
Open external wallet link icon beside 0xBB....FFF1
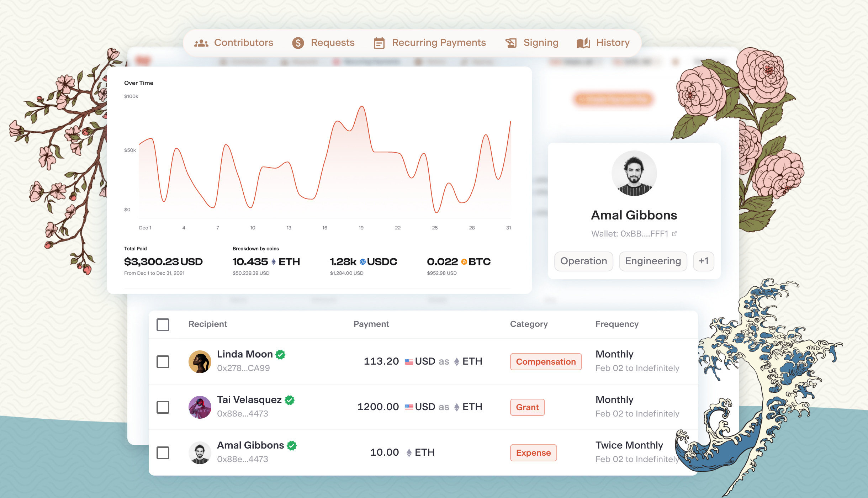coord(674,234)
